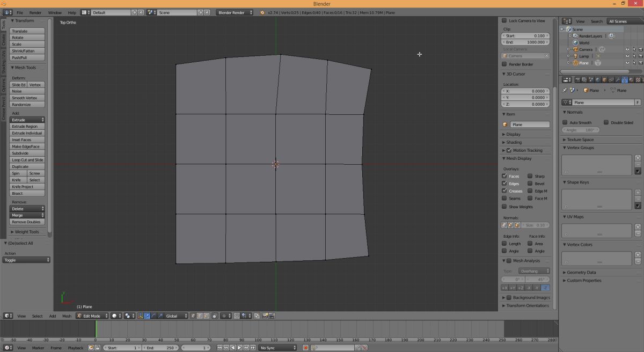Viewport: 644px width, 352px height.
Task: Click the Remove Doubles button
Action: coord(27,222)
